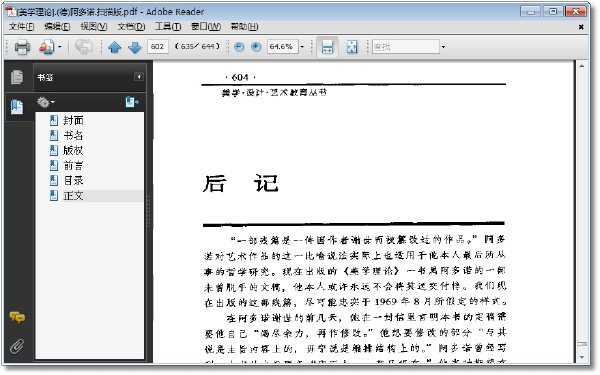Viewport: 600px width, 375px height.
Task: Go to previous page with up arrow
Action: [114, 47]
